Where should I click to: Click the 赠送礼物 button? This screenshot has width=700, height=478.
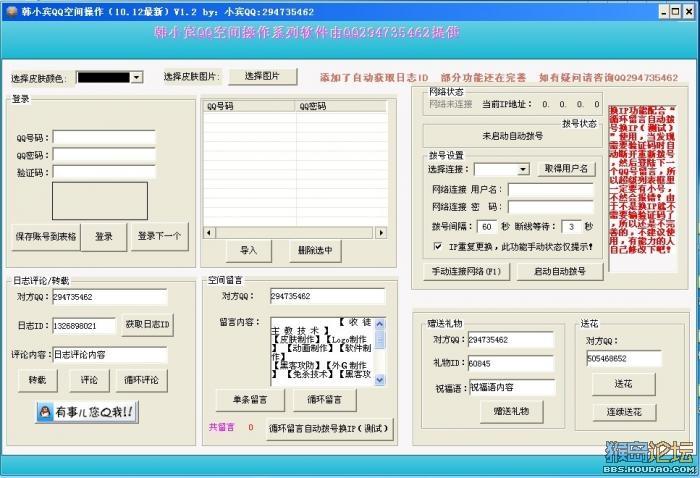pyautogui.click(x=512, y=411)
